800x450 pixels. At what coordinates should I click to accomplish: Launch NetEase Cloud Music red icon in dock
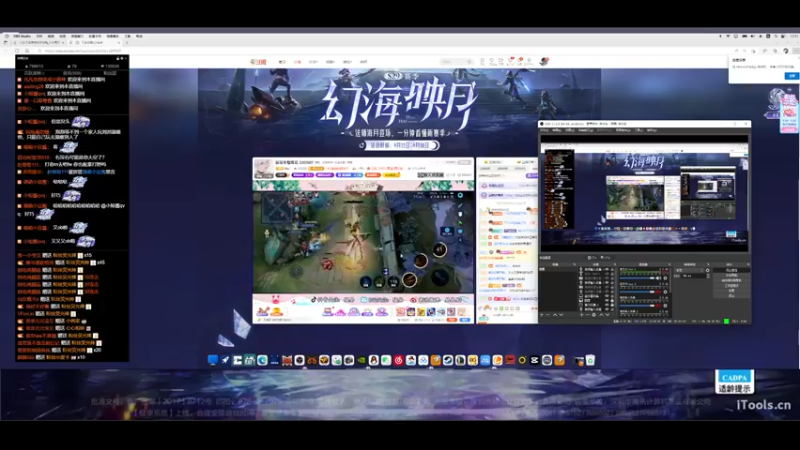(x=398, y=360)
